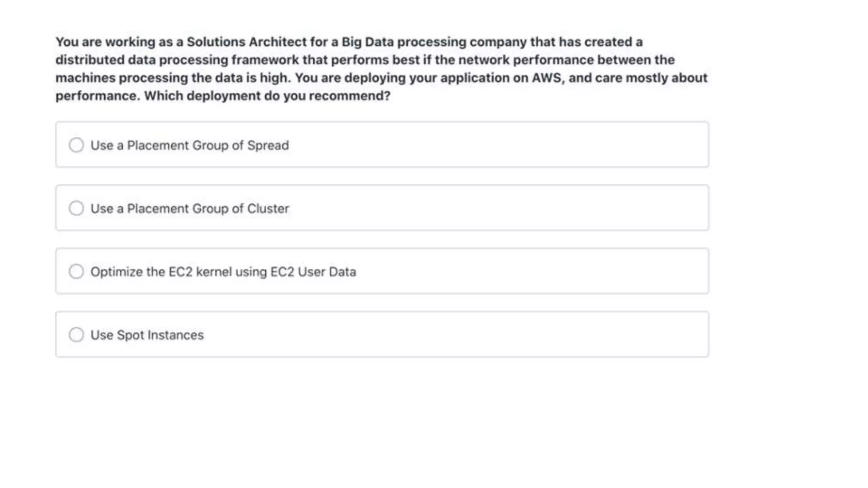The width and height of the screenshot is (868, 488).
Task: Choose the radio button for Optimize the EC2 kernel
Action: (x=76, y=271)
